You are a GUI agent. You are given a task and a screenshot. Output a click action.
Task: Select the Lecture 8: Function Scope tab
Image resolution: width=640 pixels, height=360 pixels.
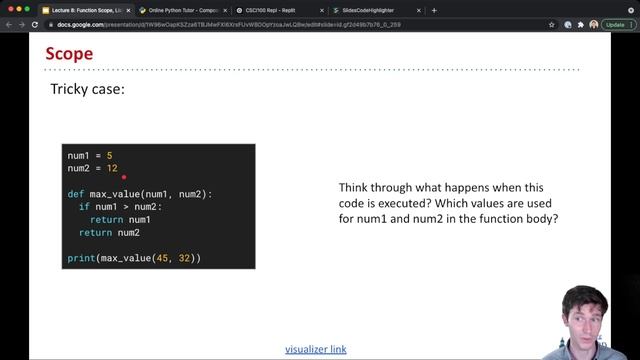(x=87, y=11)
